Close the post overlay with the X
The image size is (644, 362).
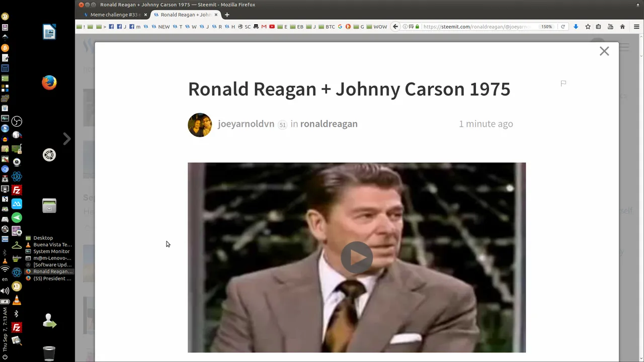pyautogui.click(x=604, y=51)
